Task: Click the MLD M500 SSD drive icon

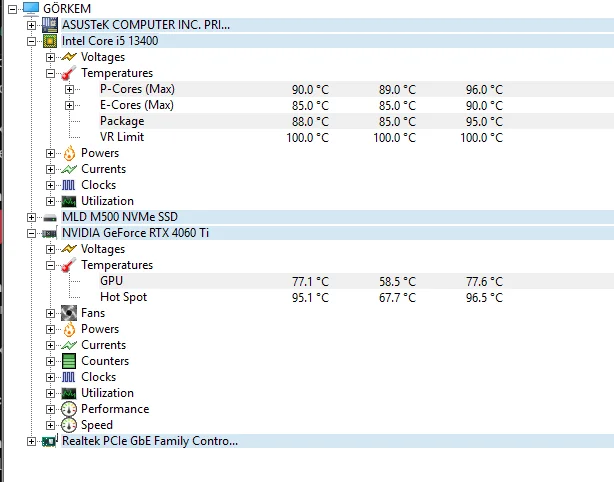Action: [50, 218]
